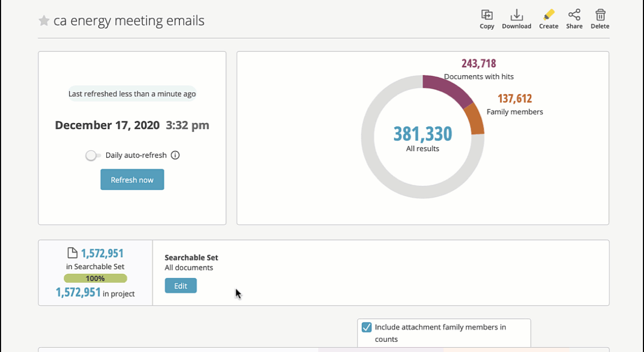Click the 'Last refreshed less than a minute ago' badge
644x352 pixels.
pyautogui.click(x=132, y=93)
